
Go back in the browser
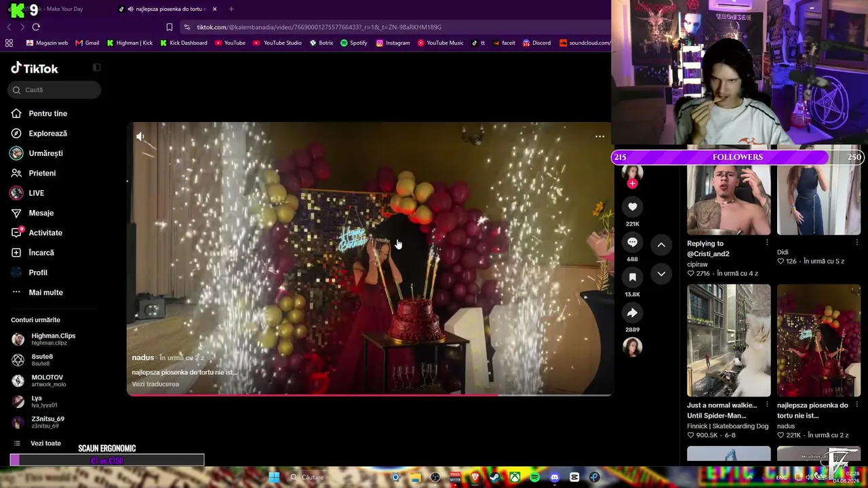point(9,27)
